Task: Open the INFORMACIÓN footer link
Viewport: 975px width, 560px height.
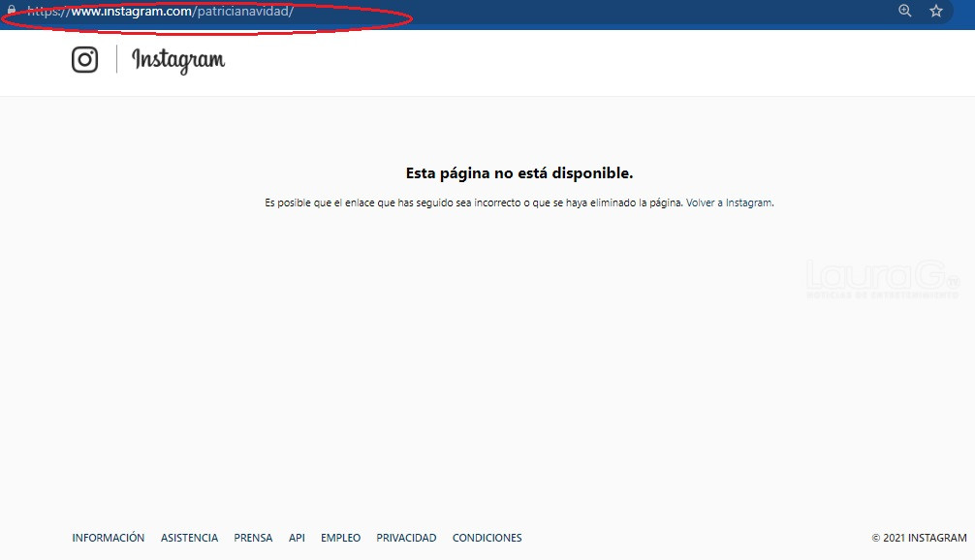Action: click(x=109, y=538)
